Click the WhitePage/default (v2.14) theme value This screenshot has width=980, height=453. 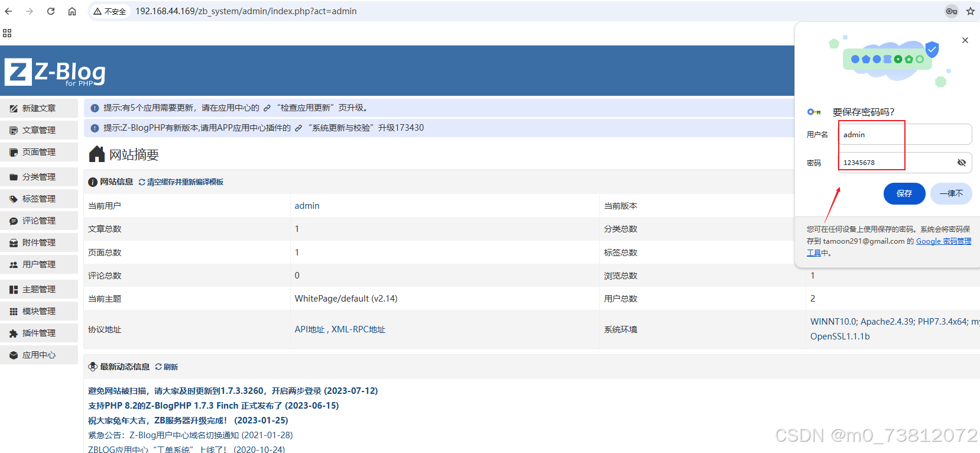point(346,299)
